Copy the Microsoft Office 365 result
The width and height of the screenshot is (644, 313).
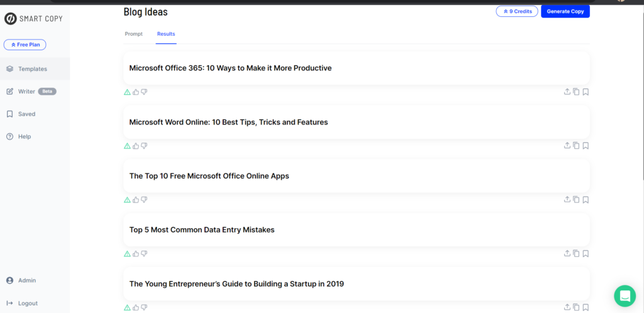click(x=576, y=92)
